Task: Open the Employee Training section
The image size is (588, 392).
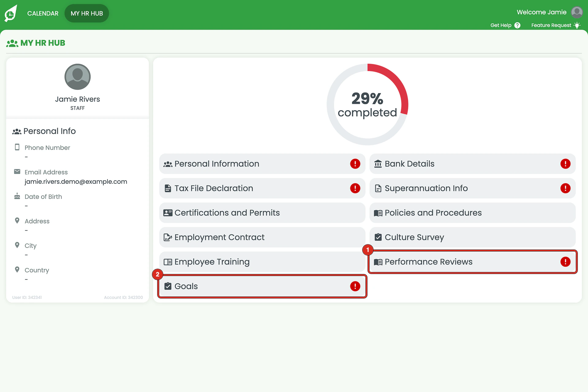Action: coord(262,262)
